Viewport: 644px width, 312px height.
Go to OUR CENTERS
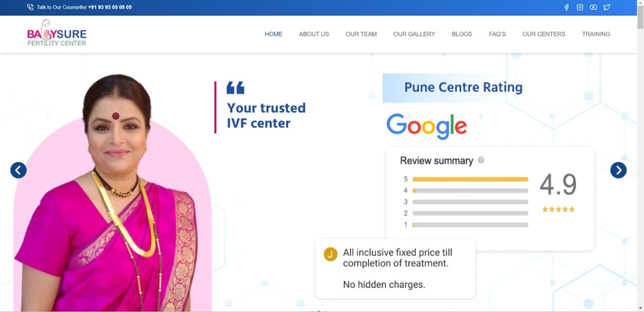tap(544, 34)
